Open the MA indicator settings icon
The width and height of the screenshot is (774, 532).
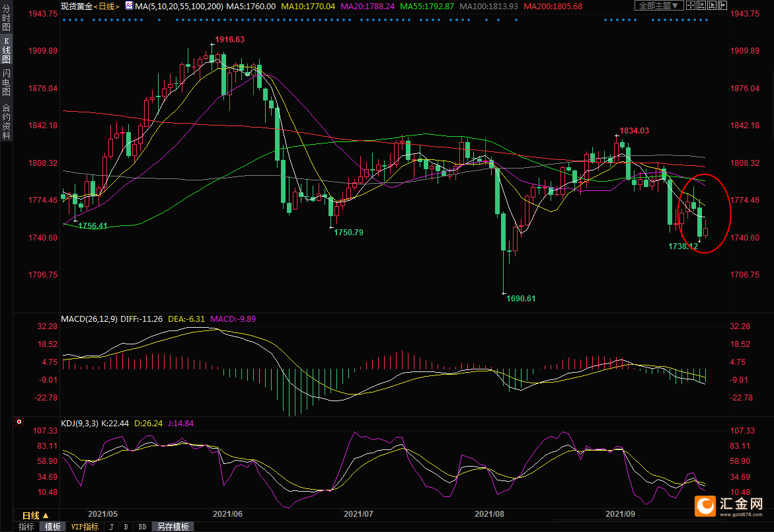pyautogui.click(x=129, y=6)
